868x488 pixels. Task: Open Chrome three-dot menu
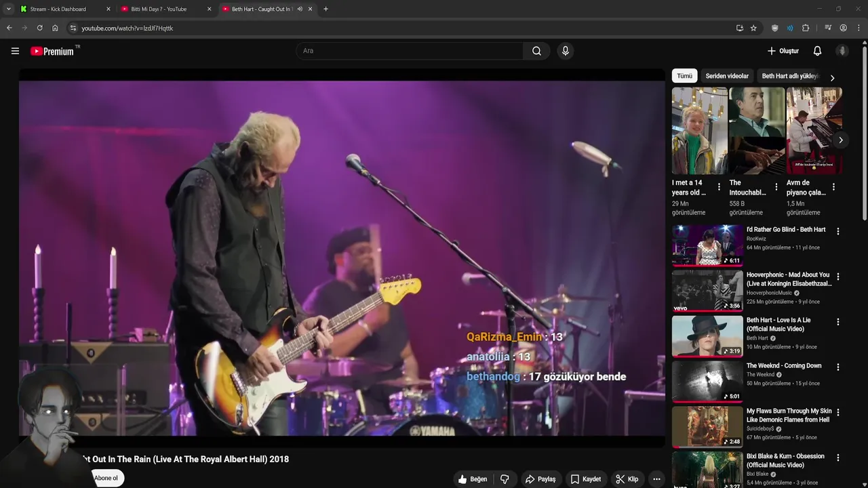click(x=859, y=28)
